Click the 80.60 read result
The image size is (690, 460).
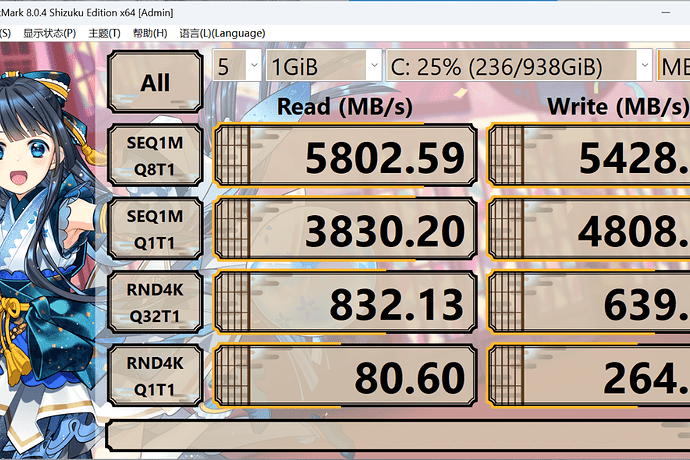(x=345, y=376)
